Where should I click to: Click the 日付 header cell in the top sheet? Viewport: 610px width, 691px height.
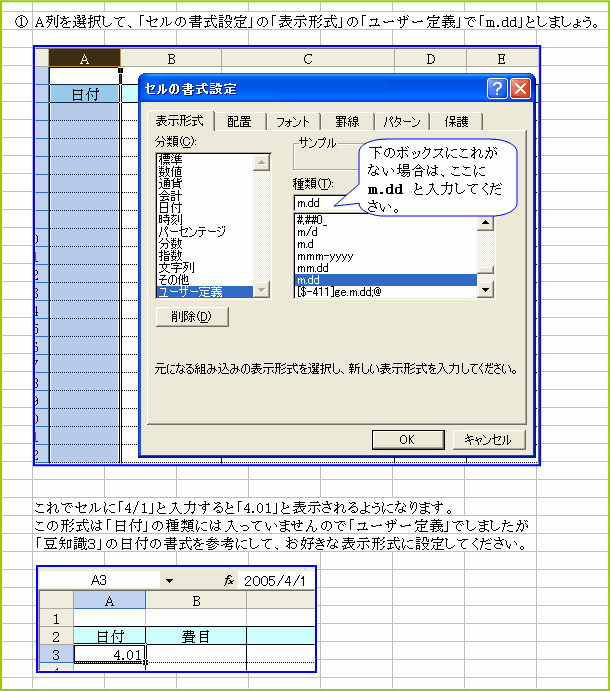(85, 94)
